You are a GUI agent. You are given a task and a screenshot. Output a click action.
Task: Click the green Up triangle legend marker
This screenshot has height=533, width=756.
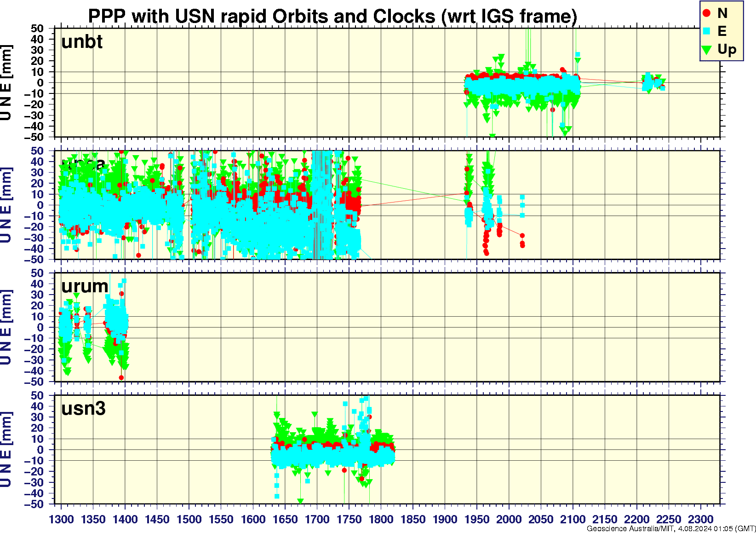coord(707,49)
